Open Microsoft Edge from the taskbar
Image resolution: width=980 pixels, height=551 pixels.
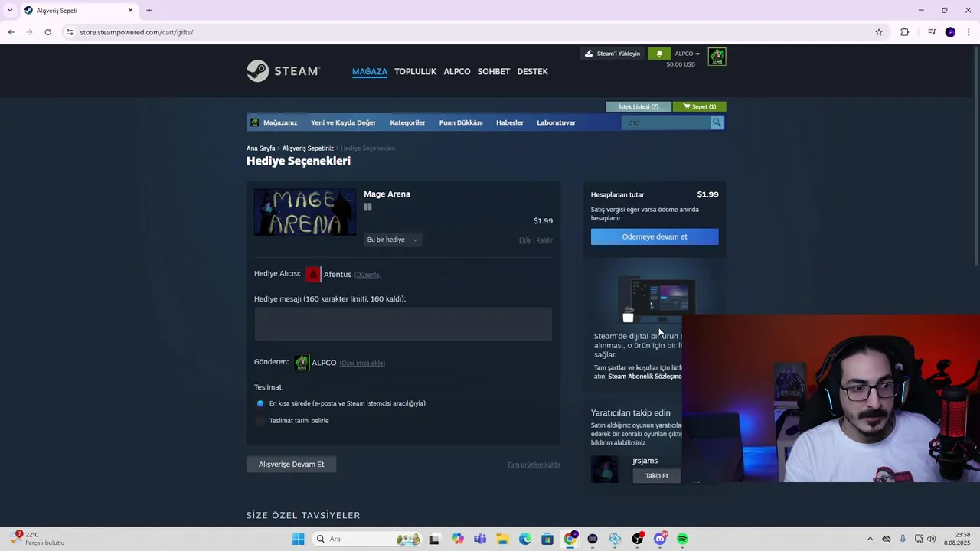[x=525, y=539]
